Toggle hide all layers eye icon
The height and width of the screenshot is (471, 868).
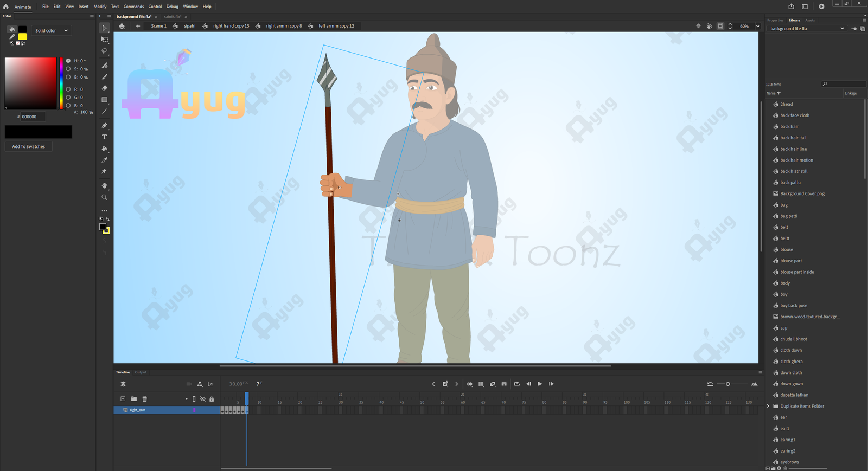203,399
